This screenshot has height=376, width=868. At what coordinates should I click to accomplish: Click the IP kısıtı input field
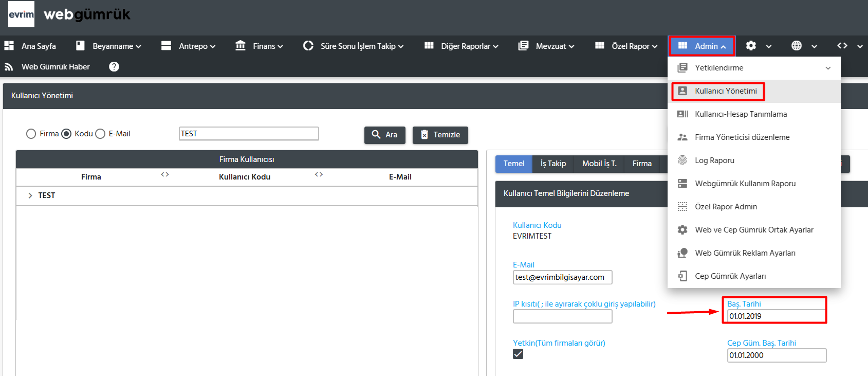(562, 317)
